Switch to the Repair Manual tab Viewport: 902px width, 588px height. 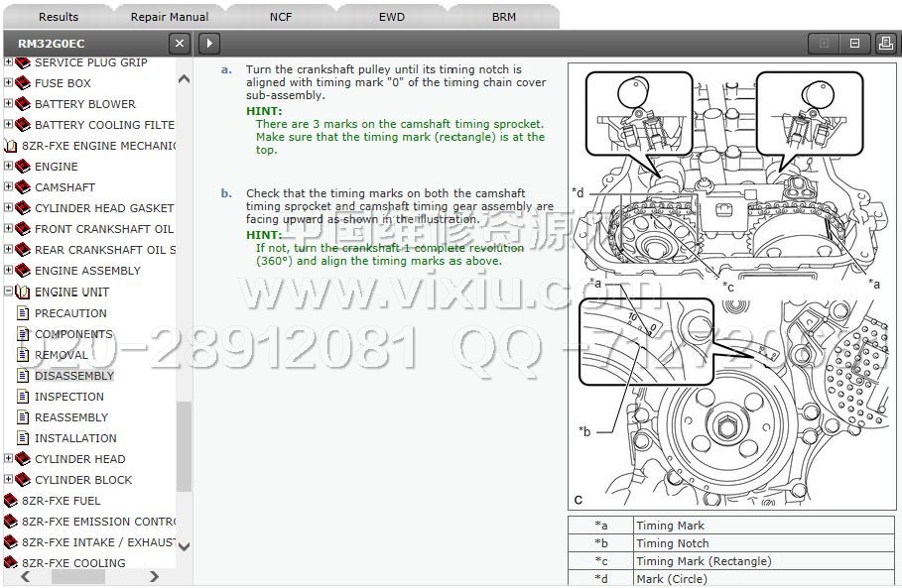170,17
